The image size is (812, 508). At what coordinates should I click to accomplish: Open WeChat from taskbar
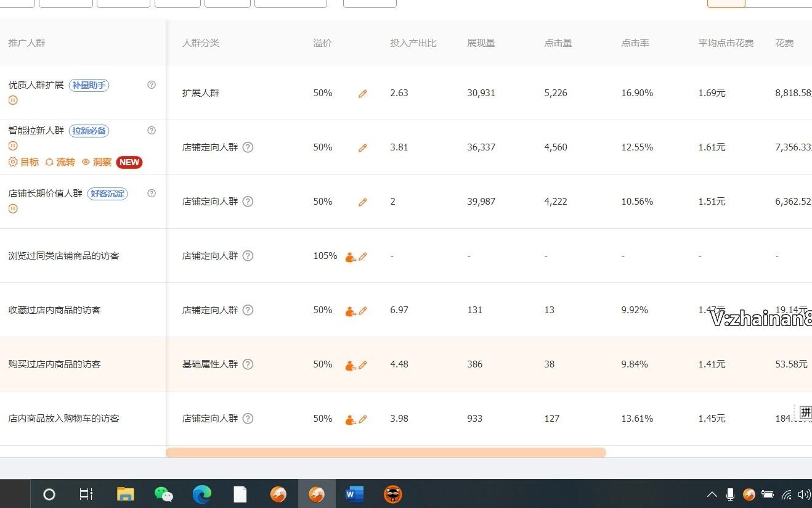(163, 494)
